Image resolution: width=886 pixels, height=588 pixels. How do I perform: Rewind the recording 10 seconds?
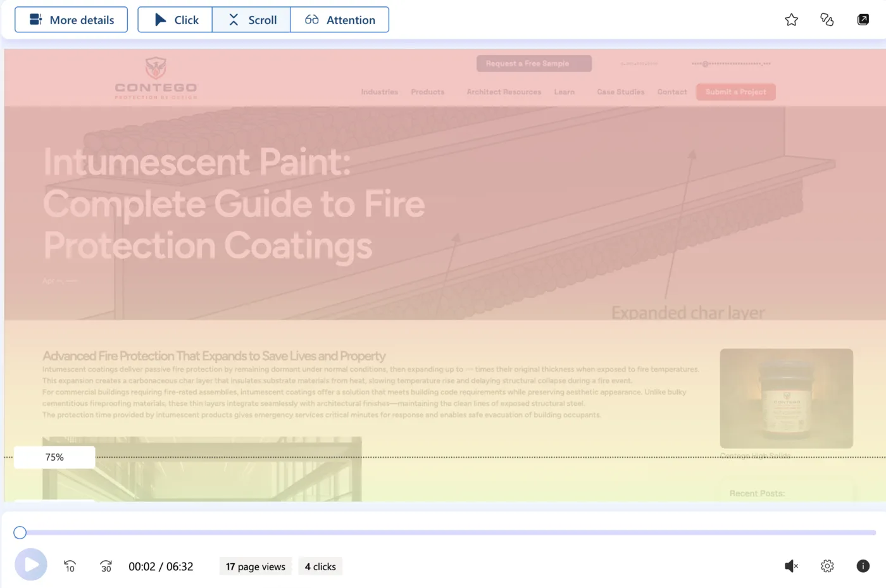coord(70,566)
